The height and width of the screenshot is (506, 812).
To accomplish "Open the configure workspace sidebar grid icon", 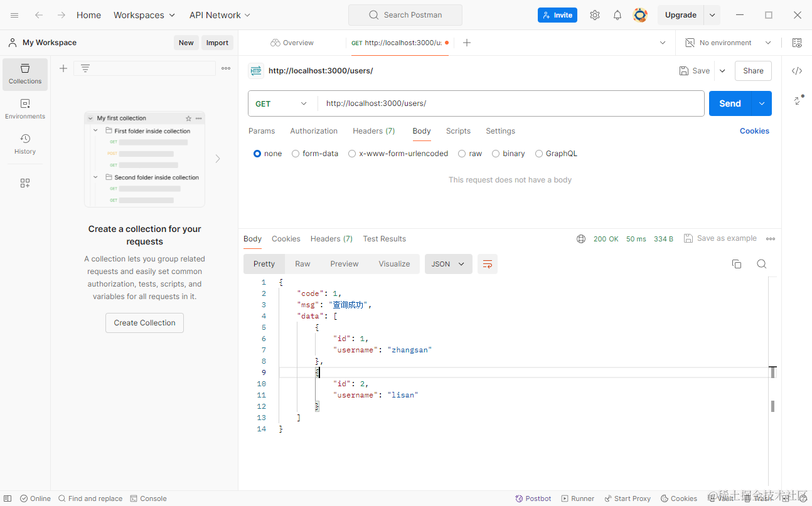I will click(25, 183).
